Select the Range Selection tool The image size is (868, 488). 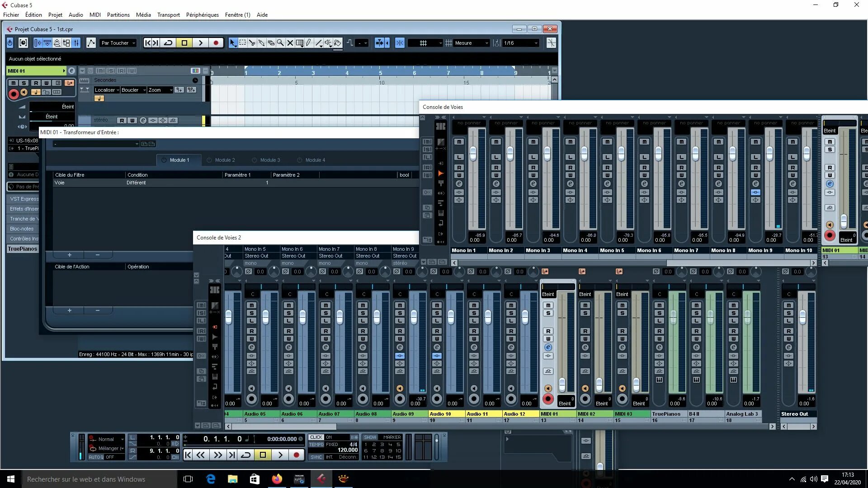242,43
